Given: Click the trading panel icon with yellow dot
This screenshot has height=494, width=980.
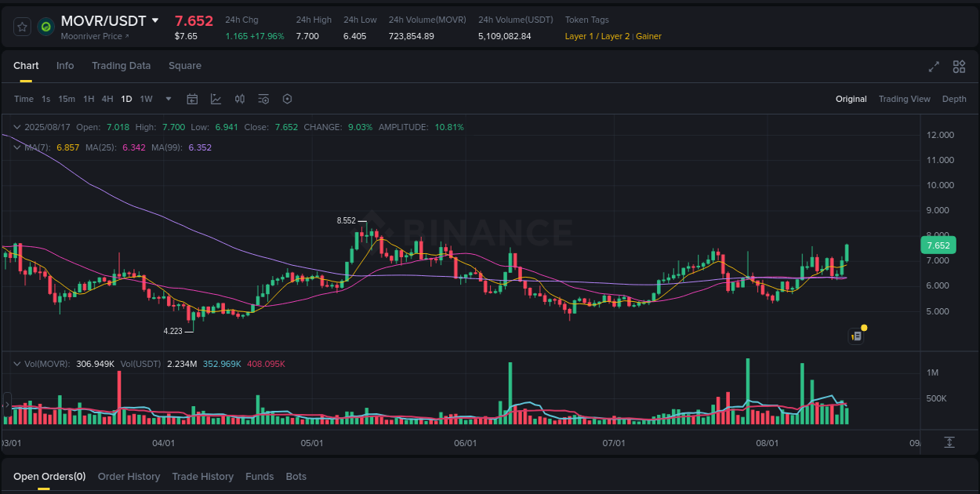Looking at the screenshot, I should click(x=856, y=335).
